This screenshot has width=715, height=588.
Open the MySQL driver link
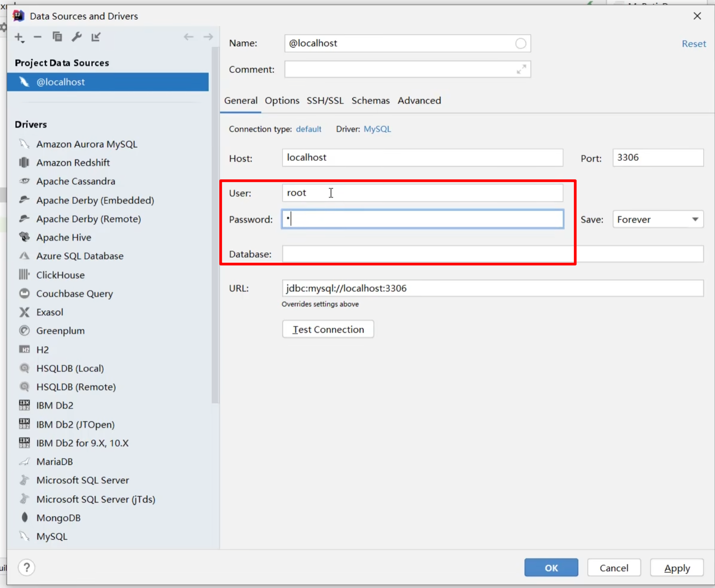point(377,129)
